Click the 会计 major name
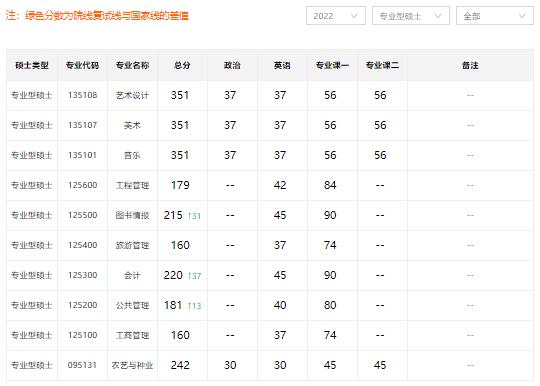The image size is (540, 386). pos(132,275)
